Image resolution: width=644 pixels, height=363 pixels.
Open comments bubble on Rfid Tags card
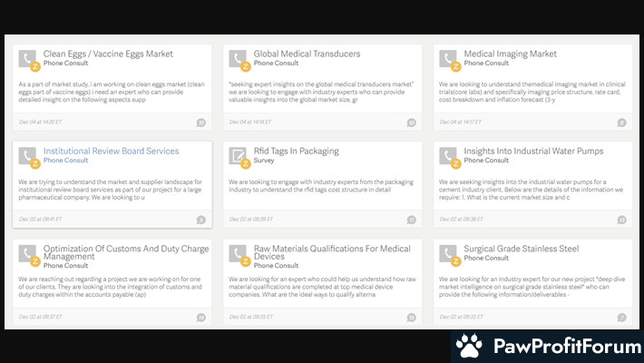(x=411, y=220)
